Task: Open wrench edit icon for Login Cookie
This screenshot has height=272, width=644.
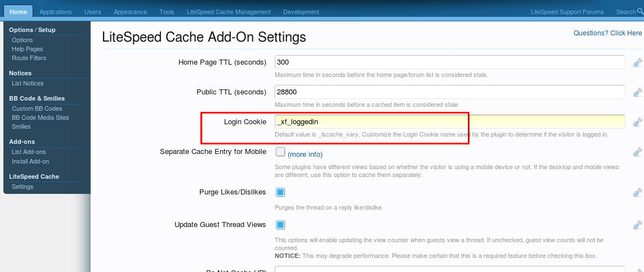Action: coord(637,122)
